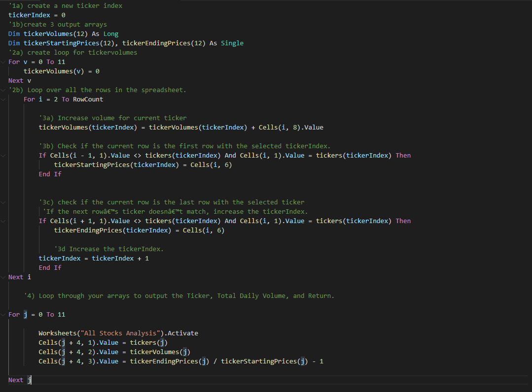
Task: Click 'tickerEndingPrices(tickerIndex) = Cells(i, 6)' line
Action: click(x=139, y=230)
